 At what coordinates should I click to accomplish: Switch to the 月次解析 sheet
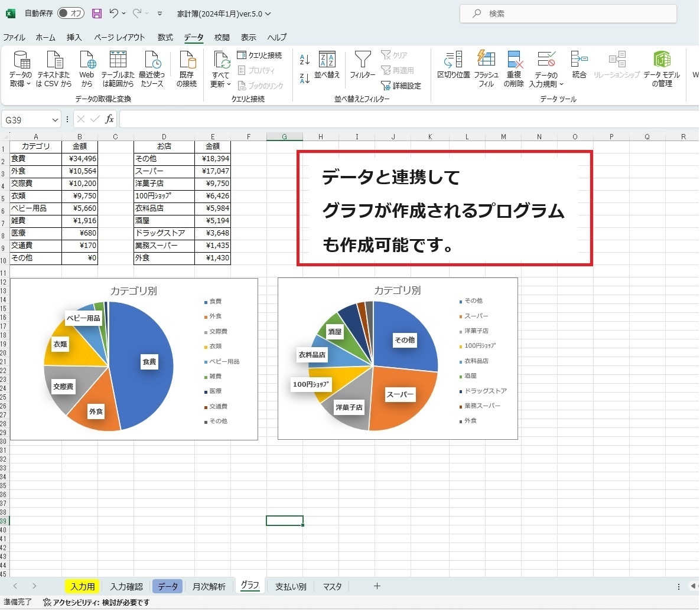point(209,586)
